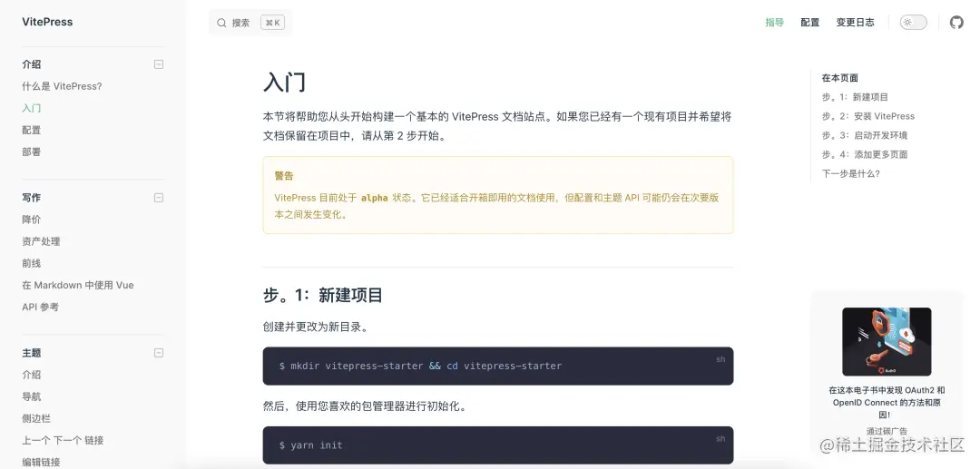Image resolution: width=980 pixels, height=469 pixels.
Task: Select the 指导 nav item
Action: [x=774, y=23]
